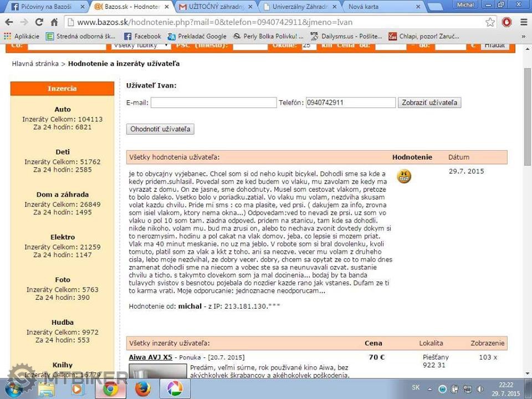The image size is (532, 399).
Task: Click the page's vertical scrollbar
Action: click(527, 222)
